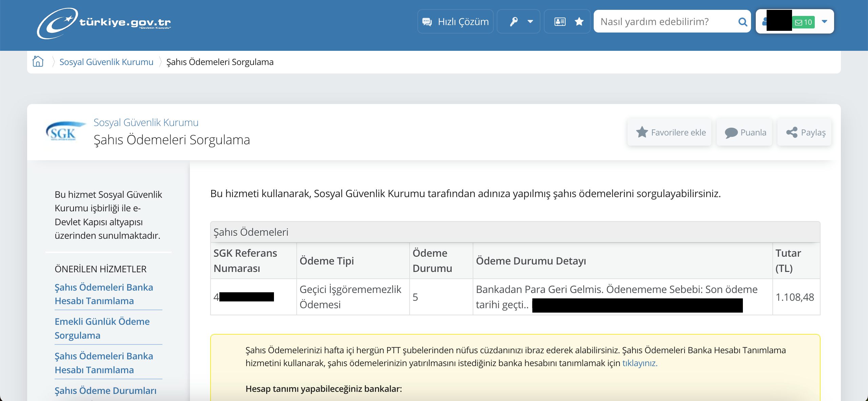The width and height of the screenshot is (868, 401).
Task: Open Emekli Günlük Ödeme Sorgulama link
Action: (x=102, y=328)
